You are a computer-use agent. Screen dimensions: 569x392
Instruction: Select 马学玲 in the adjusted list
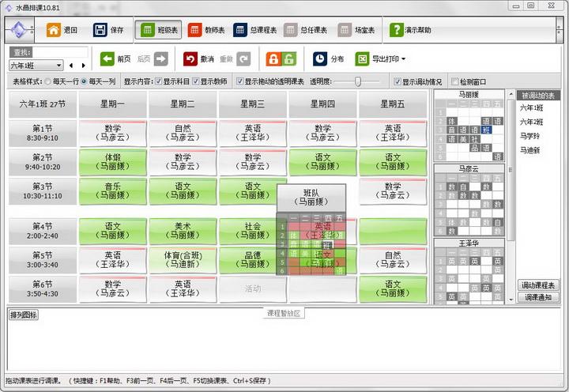(x=530, y=136)
